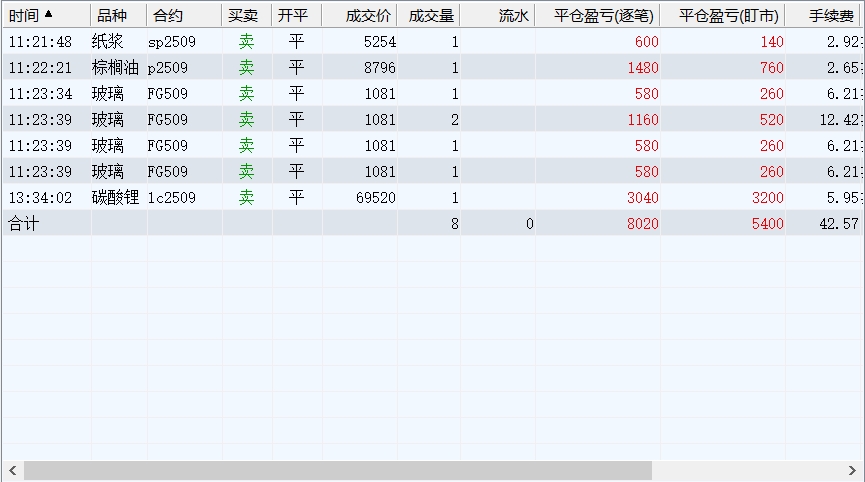Select the total profit value 8020

643,223
